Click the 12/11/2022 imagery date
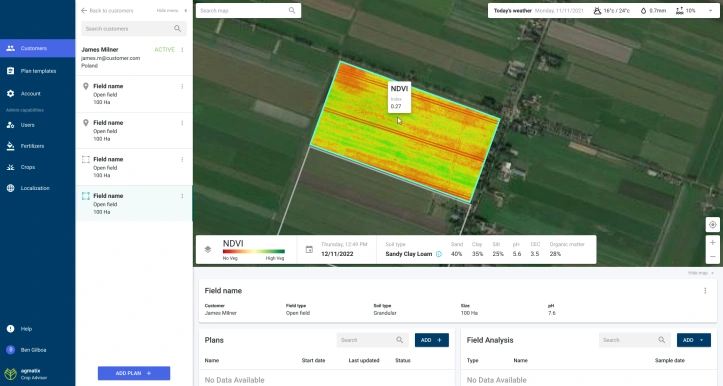 pos(337,254)
